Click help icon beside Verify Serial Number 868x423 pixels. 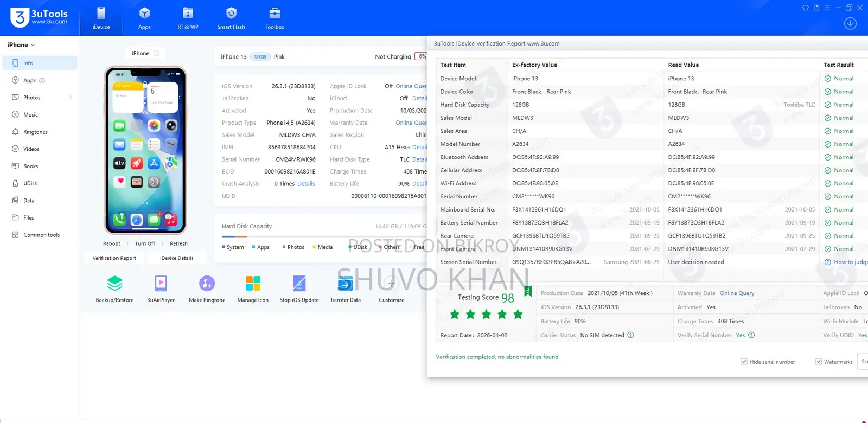(751, 335)
